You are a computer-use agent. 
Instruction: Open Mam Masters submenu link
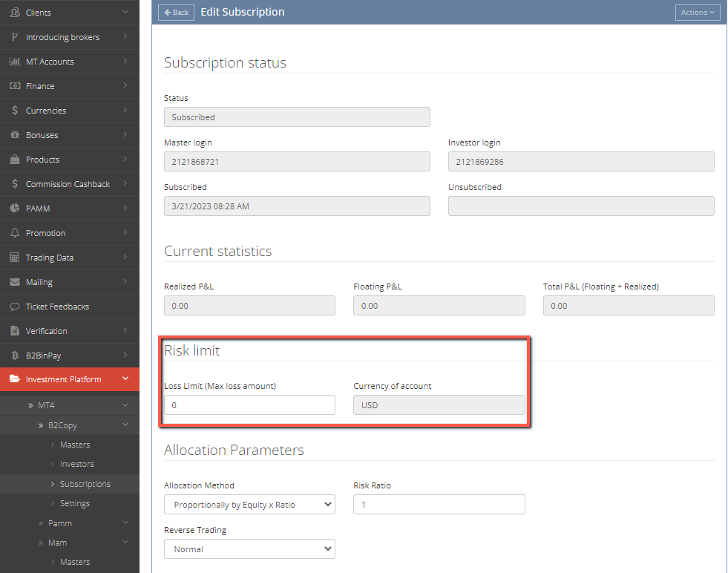pyautogui.click(x=75, y=562)
